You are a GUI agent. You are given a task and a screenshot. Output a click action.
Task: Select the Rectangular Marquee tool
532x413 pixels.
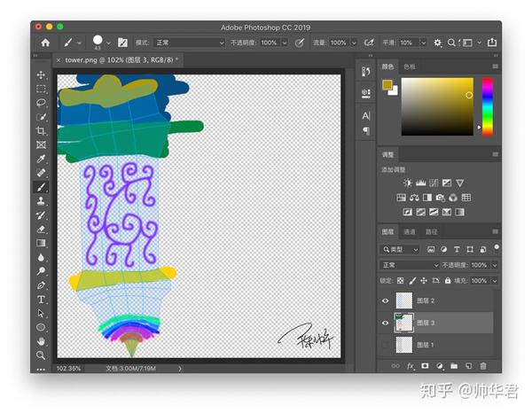pyautogui.click(x=41, y=89)
